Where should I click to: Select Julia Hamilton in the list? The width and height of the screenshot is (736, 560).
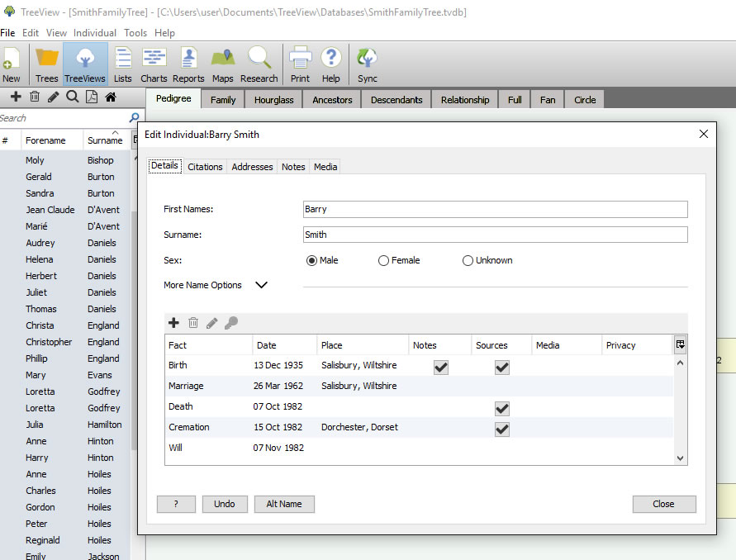pyautogui.click(x=65, y=425)
